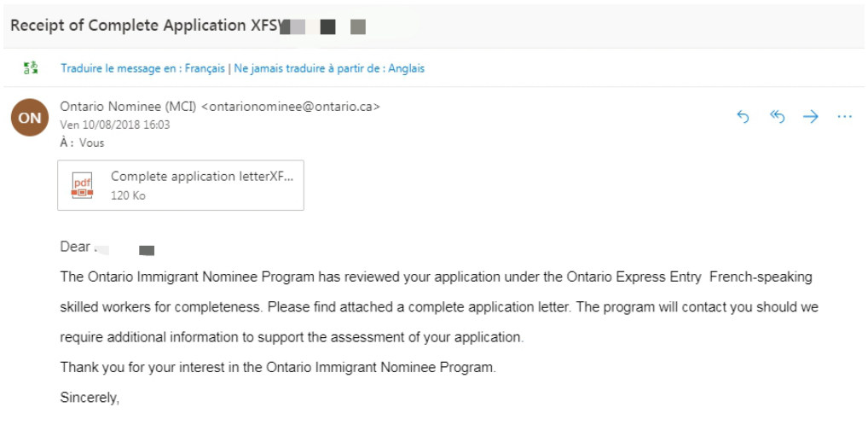Open the more actions ellipsis menu

click(x=845, y=117)
